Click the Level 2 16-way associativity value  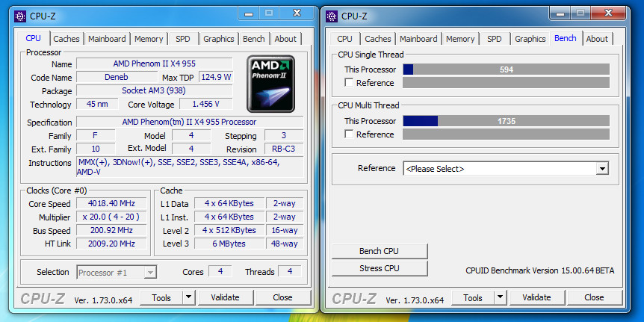[285, 230]
